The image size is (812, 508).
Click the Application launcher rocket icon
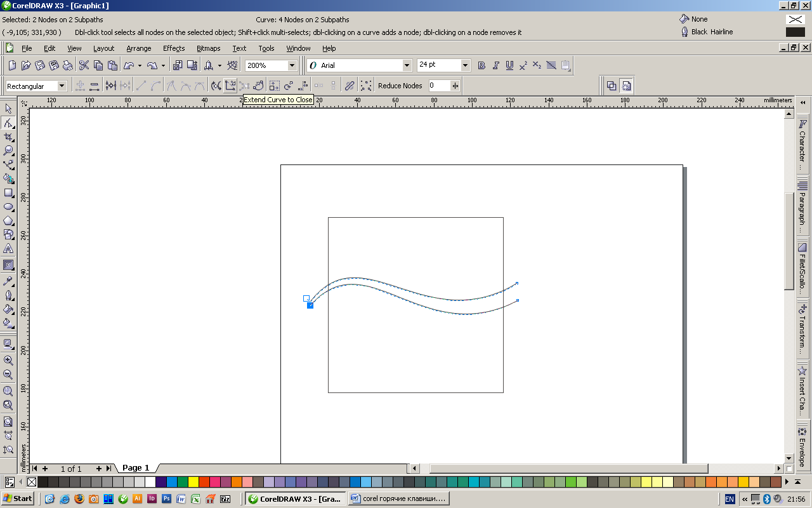pos(208,65)
